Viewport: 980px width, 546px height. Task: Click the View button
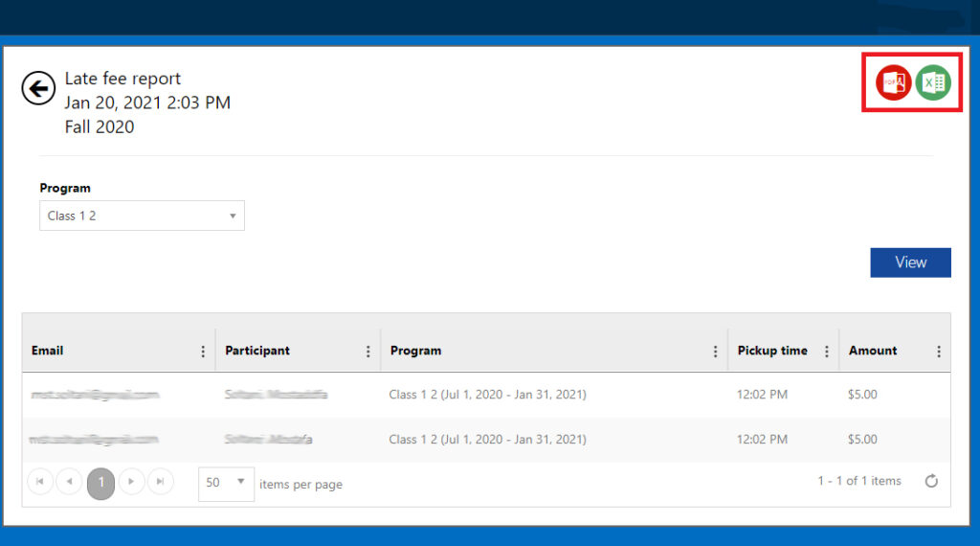(x=911, y=262)
